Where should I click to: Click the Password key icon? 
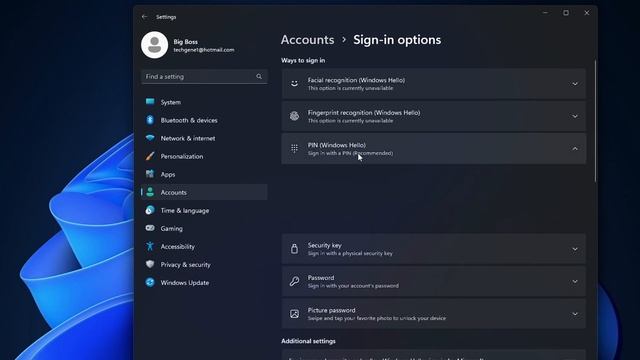pyautogui.click(x=294, y=281)
